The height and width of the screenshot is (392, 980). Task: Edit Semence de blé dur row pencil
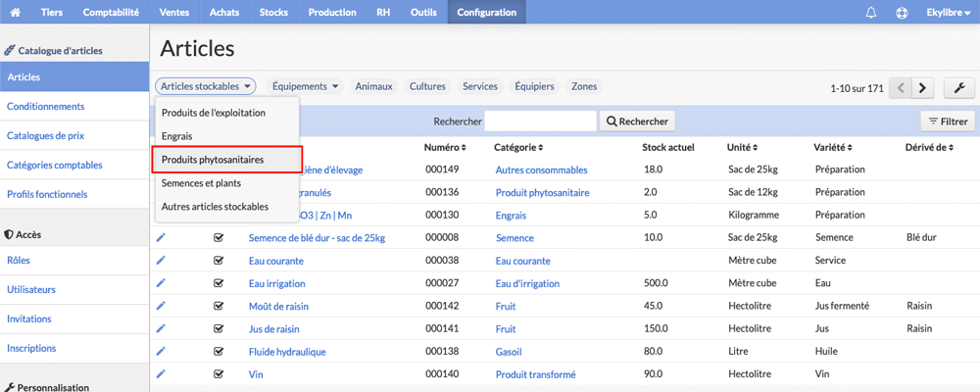click(161, 237)
